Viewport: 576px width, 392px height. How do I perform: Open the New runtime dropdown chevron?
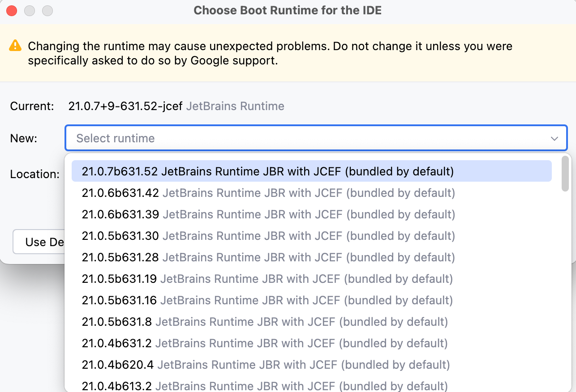point(555,138)
